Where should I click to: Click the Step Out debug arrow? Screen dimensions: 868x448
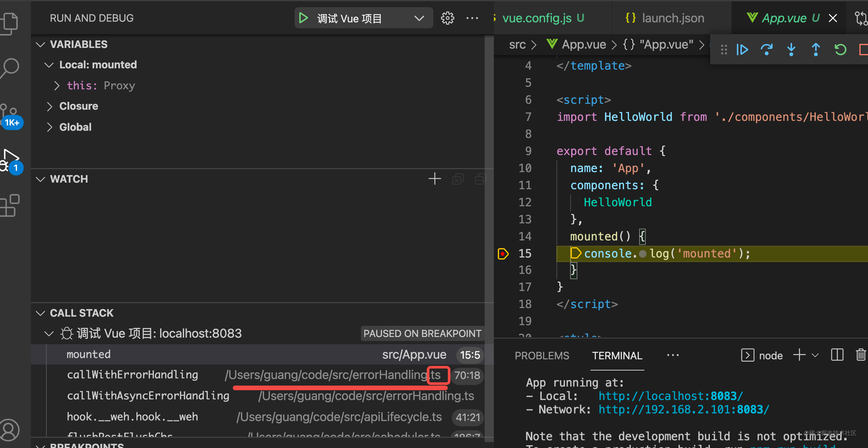816,50
